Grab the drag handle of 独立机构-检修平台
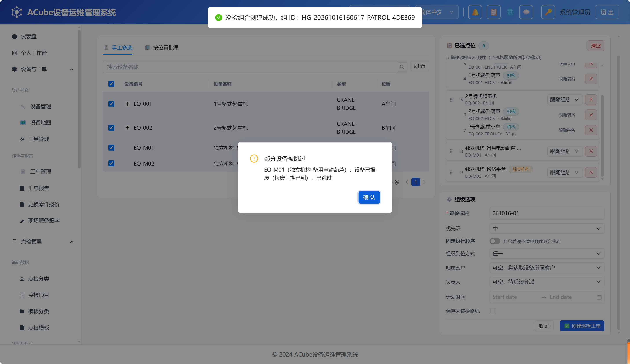This screenshot has width=630, height=364. (x=451, y=172)
